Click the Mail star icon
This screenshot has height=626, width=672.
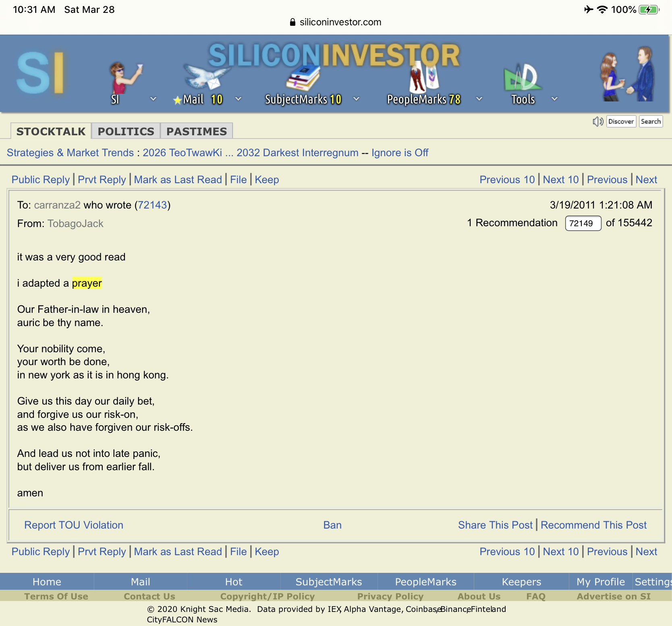(177, 100)
